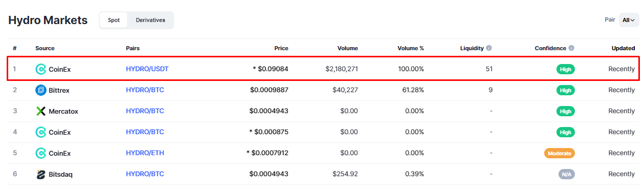The image size is (644, 189).
Task: Click the Bitsdaq source name
Action: [60, 174]
